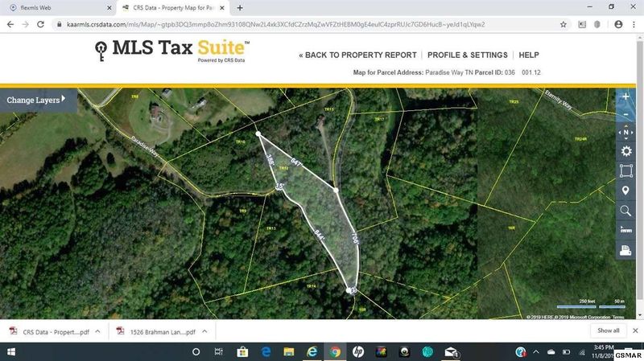Show hidden system tray icons
The width and height of the screenshot is (644, 361).
(536, 352)
